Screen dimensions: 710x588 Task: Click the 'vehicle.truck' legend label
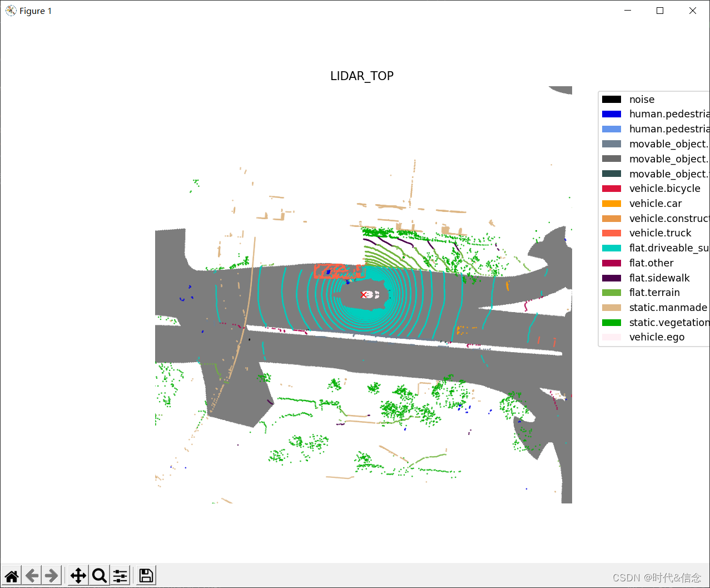(661, 233)
